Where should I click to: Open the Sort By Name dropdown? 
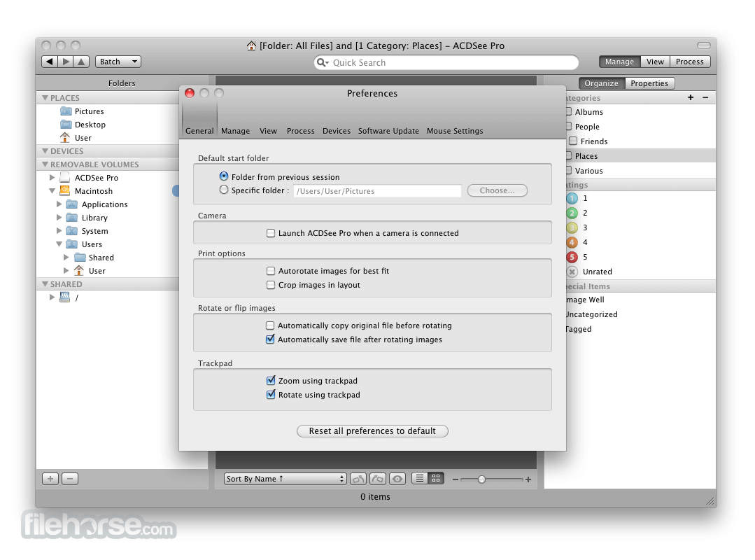point(285,479)
